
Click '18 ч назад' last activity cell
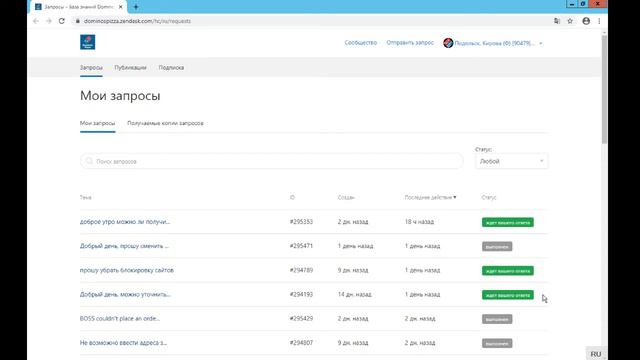419,222
